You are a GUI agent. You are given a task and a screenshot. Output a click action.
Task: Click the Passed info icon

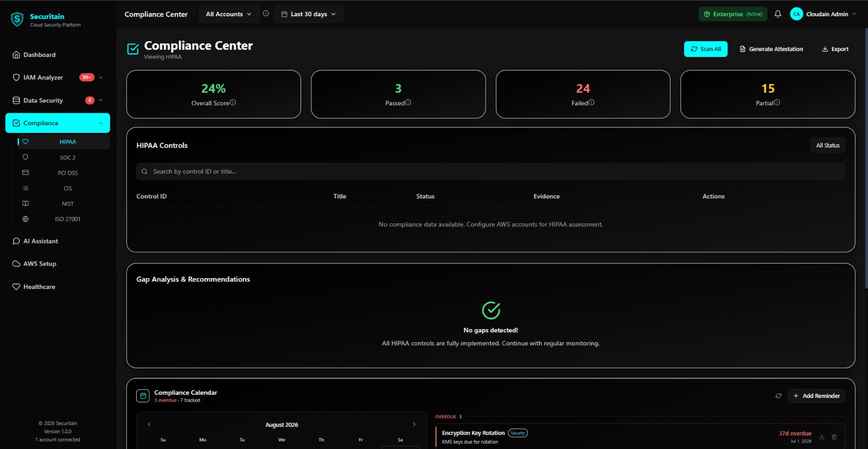click(408, 102)
